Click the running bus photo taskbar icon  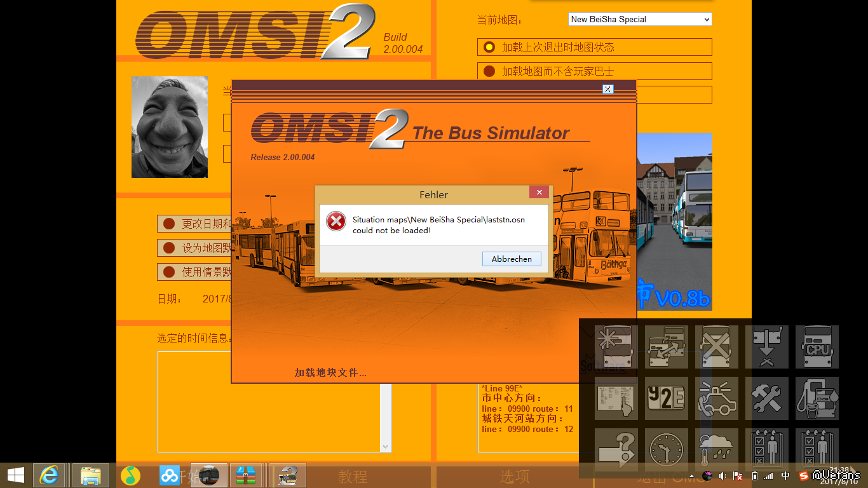[x=209, y=475]
